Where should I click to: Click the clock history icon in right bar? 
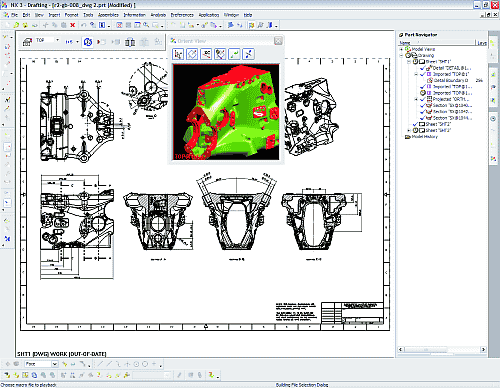pos(493,119)
